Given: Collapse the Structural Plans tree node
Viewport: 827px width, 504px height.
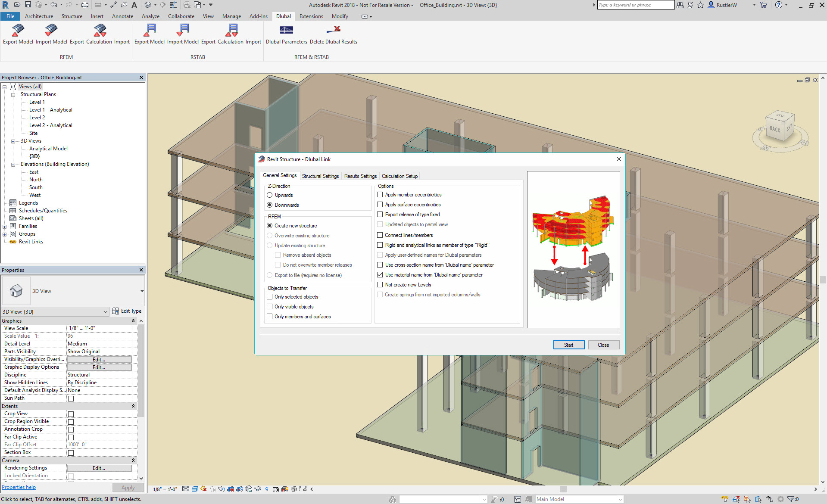Looking at the screenshot, I should (13, 94).
